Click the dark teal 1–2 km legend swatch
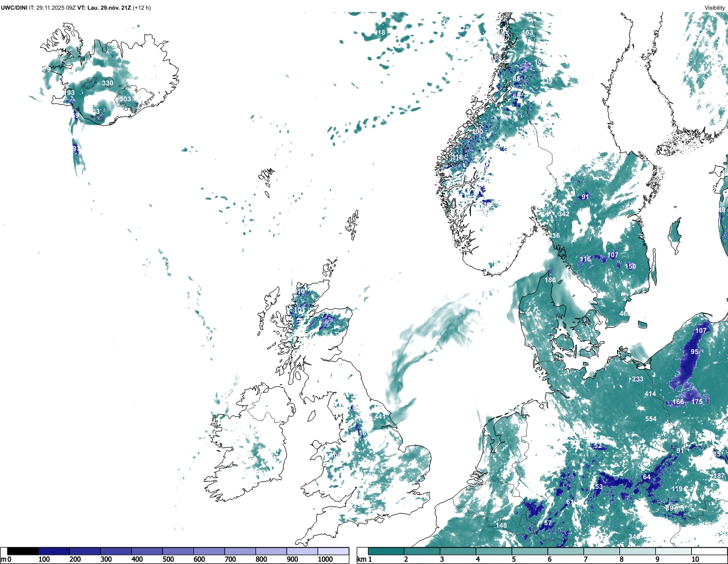The width and height of the screenshot is (728, 564). (x=386, y=551)
